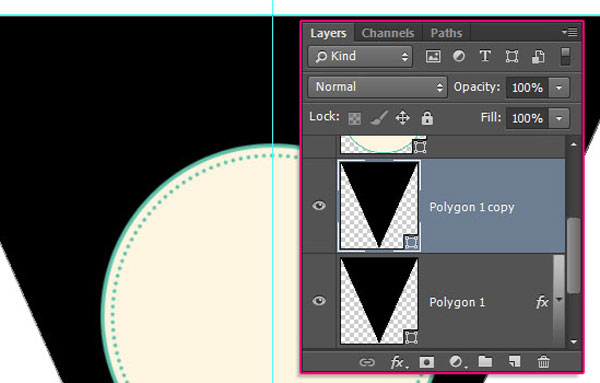This screenshot has height=383, width=600.
Task: Filter for smart objects icon
Action: [538, 57]
